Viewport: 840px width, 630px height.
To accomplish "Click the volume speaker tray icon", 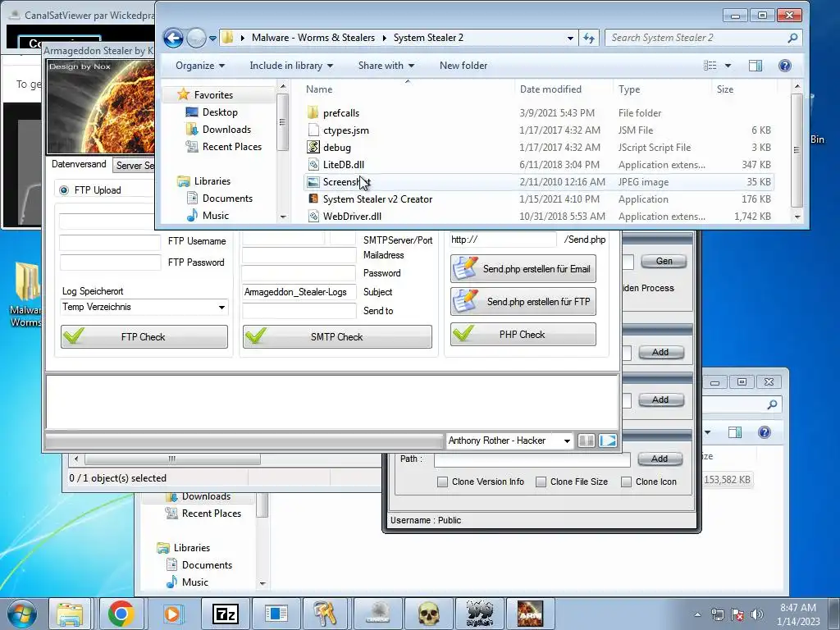I will pyautogui.click(x=757, y=614).
